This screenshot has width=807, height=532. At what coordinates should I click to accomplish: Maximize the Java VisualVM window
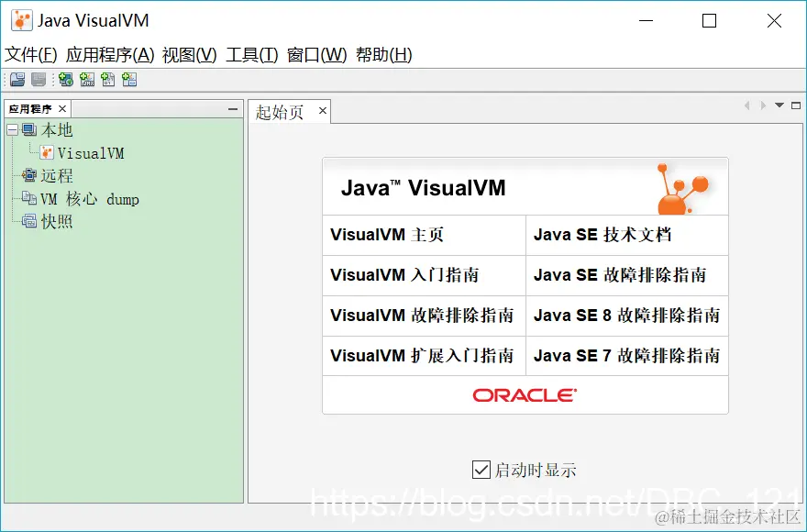[x=709, y=20]
